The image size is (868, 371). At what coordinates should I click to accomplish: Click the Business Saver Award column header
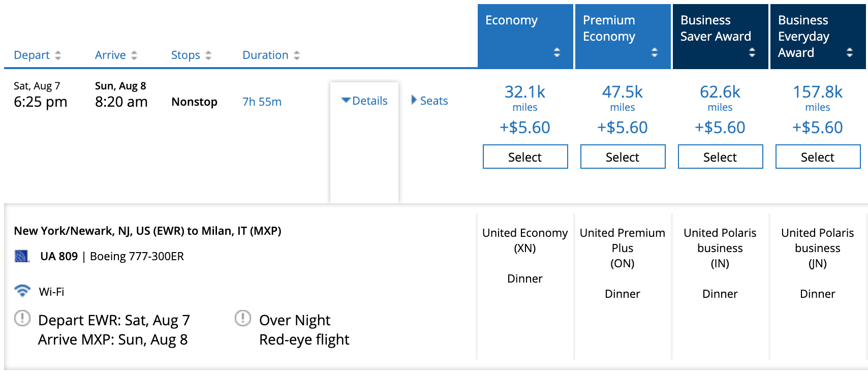coord(716,28)
